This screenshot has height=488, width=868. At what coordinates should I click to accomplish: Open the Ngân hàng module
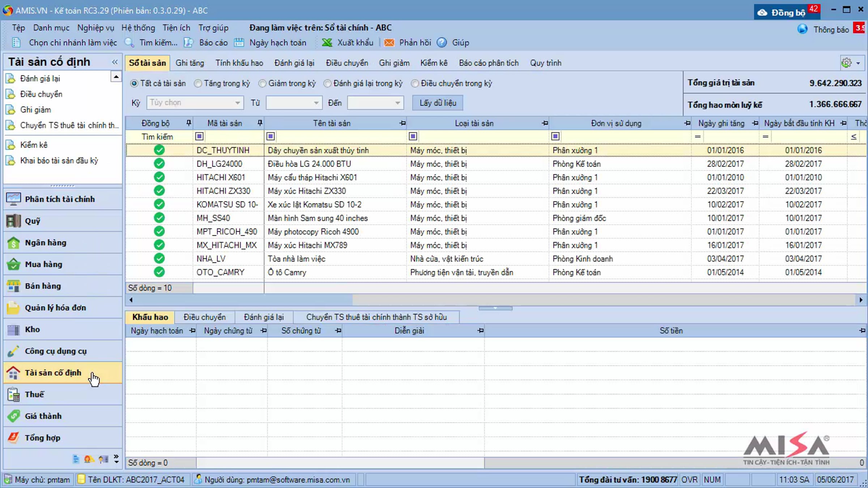[63, 243]
